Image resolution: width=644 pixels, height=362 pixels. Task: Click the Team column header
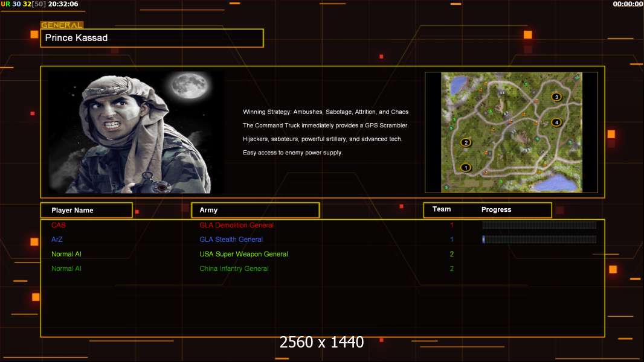click(442, 209)
